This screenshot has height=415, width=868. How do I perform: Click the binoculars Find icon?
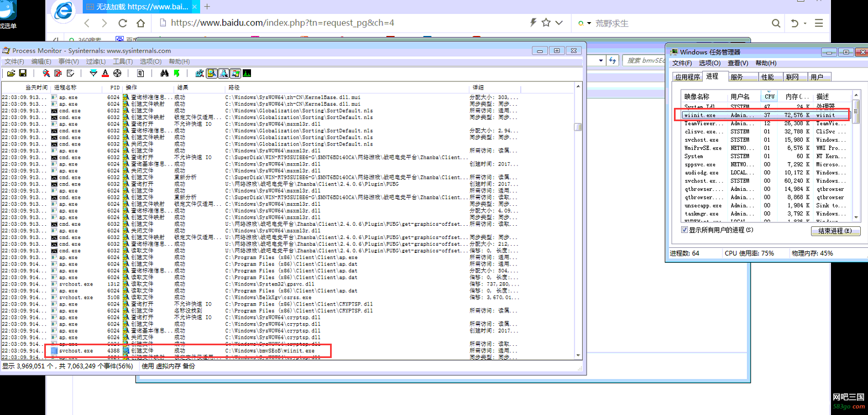pos(164,73)
